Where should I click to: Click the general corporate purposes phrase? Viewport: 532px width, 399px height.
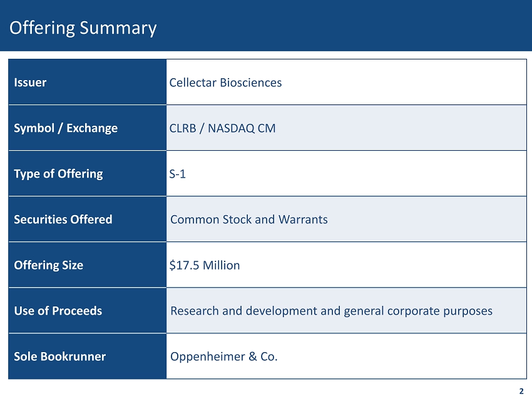[416, 311]
